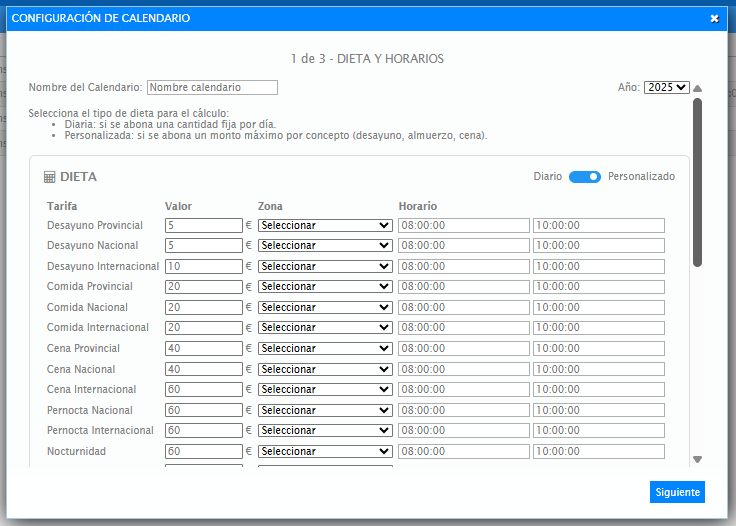Image resolution: width=736 pixels, height=526 pixels.
Task: Click the vertical scrollbar thumb
Action: pos(698,182)
